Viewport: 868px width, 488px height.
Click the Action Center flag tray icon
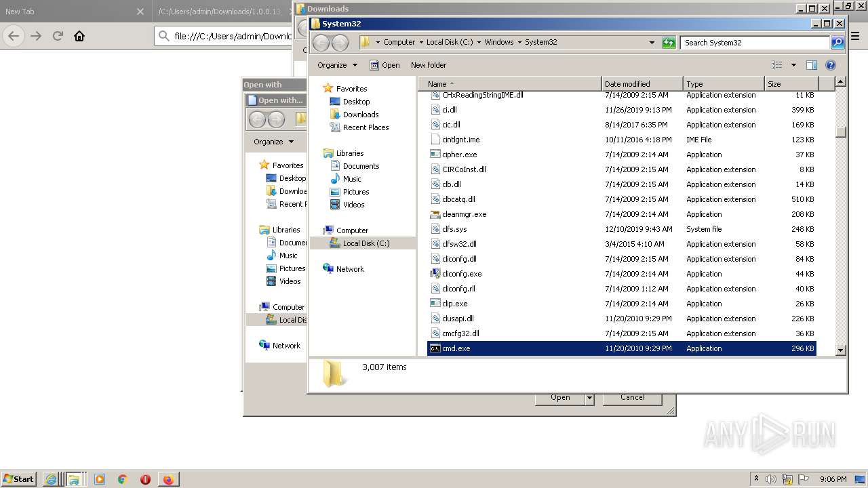804,479
